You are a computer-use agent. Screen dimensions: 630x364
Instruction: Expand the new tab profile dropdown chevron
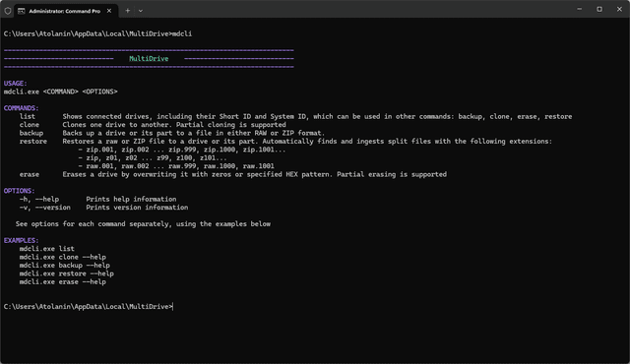click(x=141, y=11)
